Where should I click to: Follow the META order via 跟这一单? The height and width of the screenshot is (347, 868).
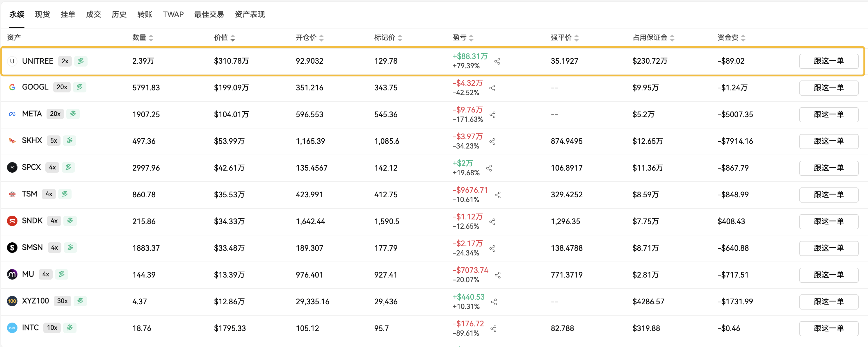pos(828,115)
